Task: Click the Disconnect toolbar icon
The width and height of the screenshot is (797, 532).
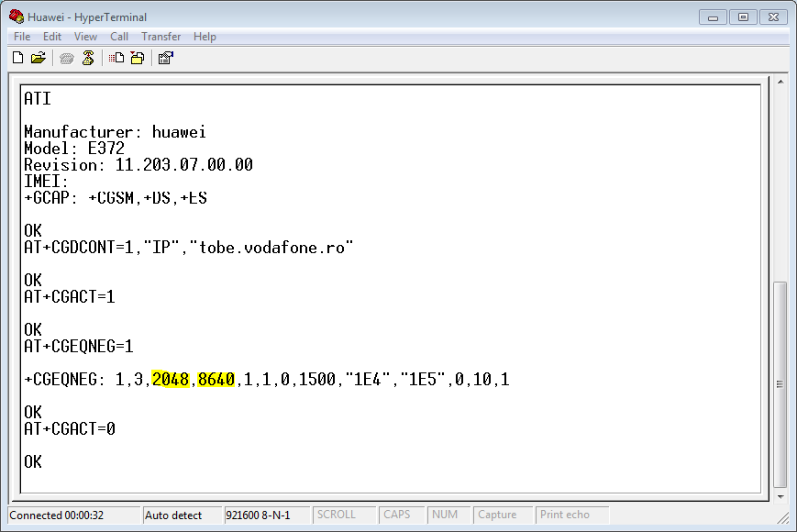Action: tap(88, 58)
